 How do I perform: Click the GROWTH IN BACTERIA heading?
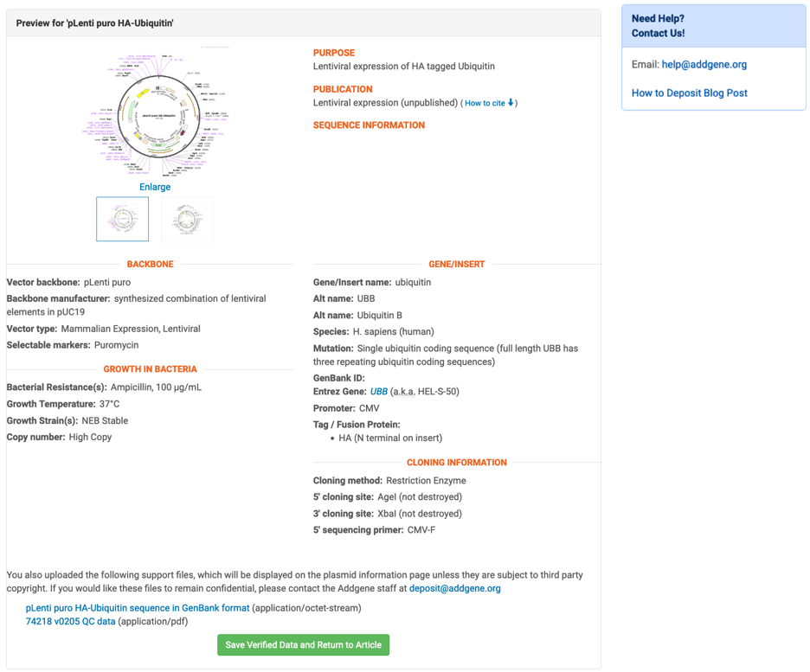(x=151, y=368)
